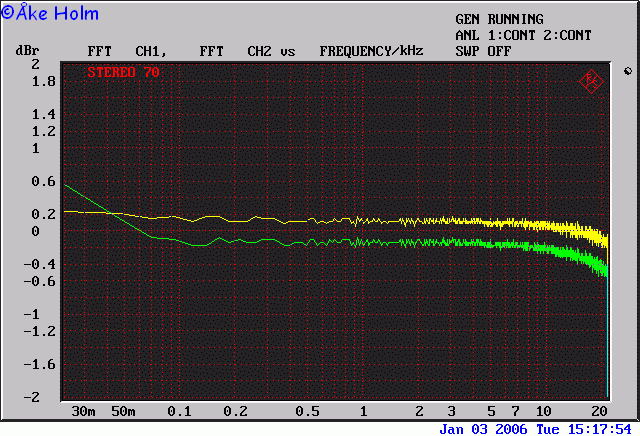Click the 'ANL 1:CONT 2:CONT' status line
This screenshot has width=640, height=436.
(x=523, y=35)
